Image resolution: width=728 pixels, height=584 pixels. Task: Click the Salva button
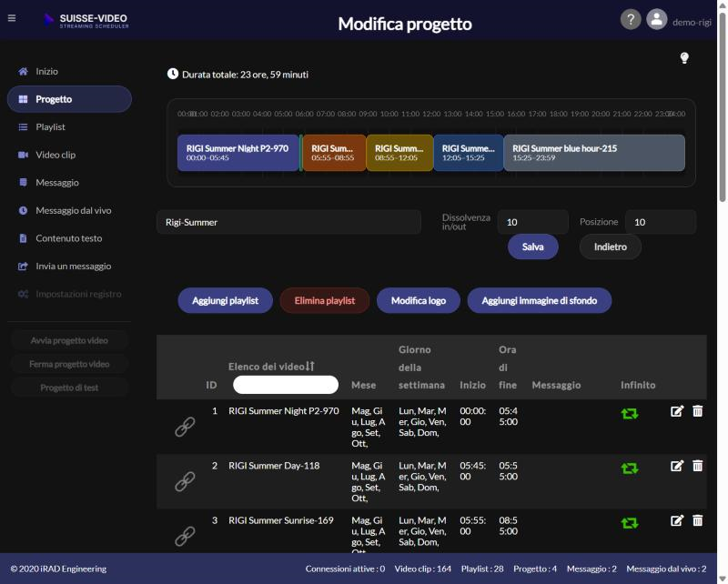click(x=532, y=247)
